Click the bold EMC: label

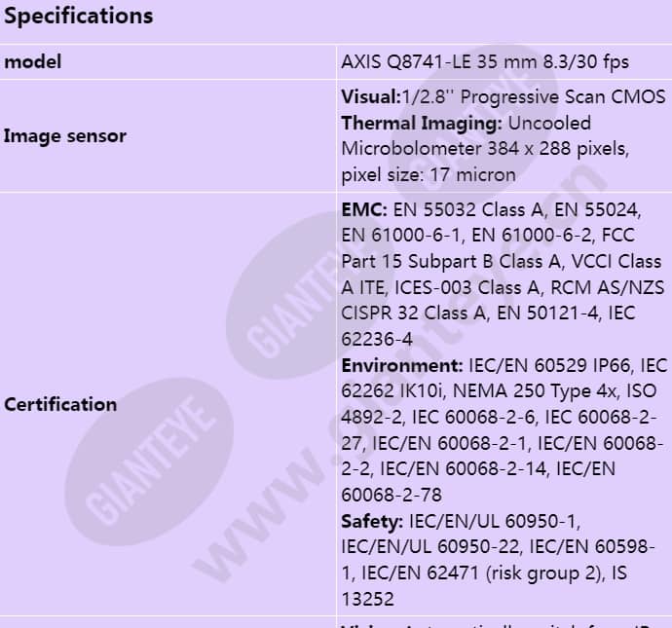coord(364,209)
